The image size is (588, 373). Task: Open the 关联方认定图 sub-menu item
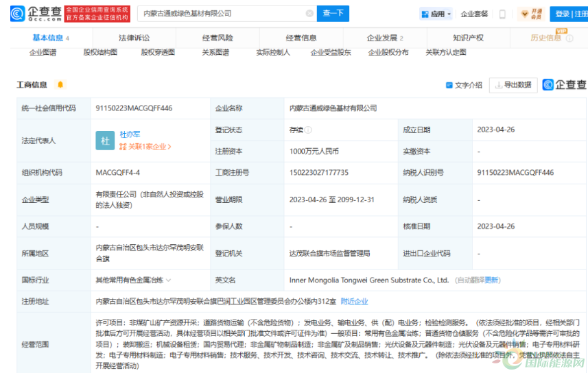446,53
